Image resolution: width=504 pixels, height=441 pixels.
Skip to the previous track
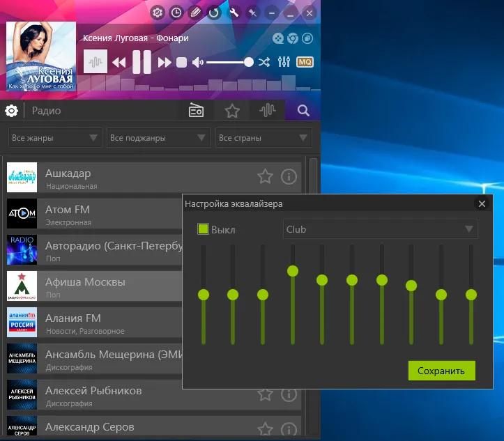coord(119,62)
